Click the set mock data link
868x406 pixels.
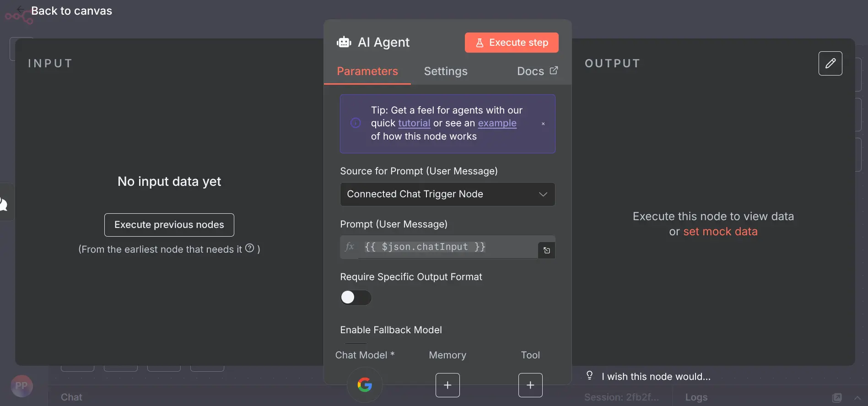pyautogui.click(x=720, y=232)
